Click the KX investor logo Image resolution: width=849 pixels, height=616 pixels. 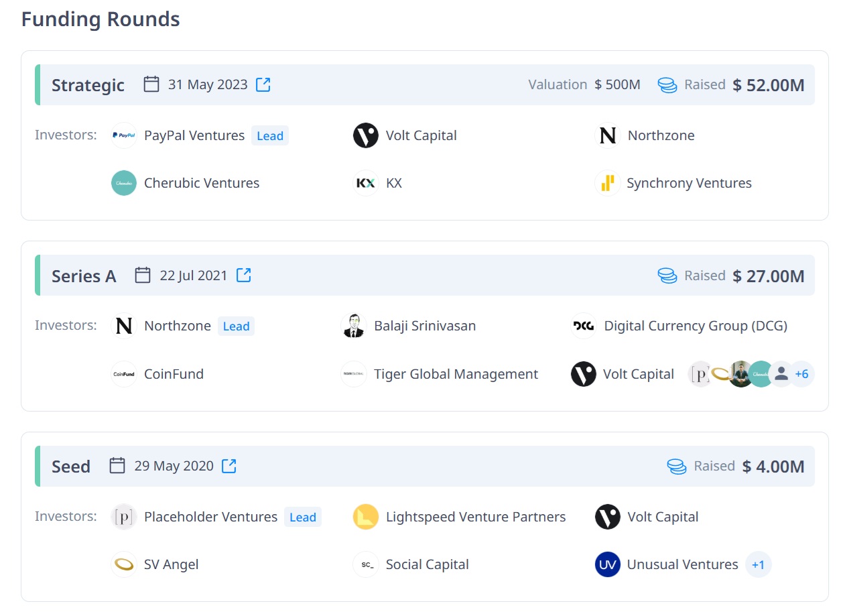click(366, 183)
